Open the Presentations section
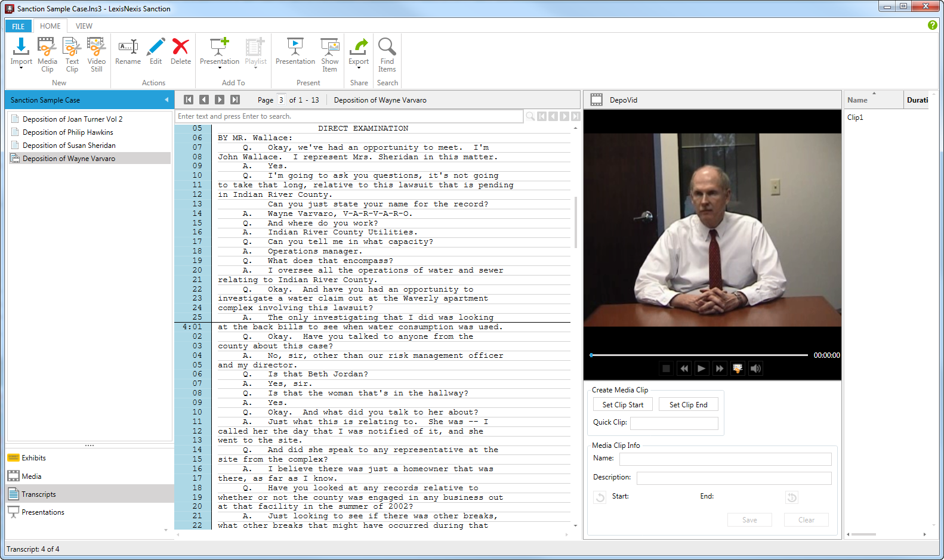 [x=90, y=512]
